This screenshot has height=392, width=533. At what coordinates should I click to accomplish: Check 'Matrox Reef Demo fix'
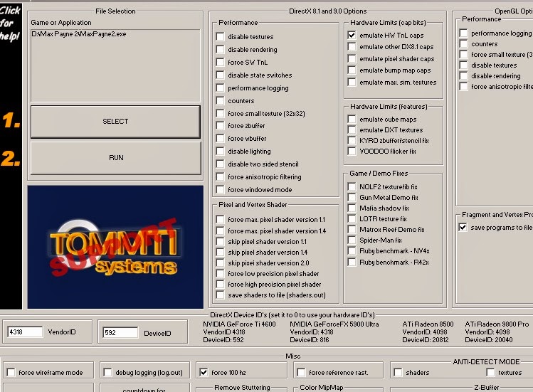[352, 230]
